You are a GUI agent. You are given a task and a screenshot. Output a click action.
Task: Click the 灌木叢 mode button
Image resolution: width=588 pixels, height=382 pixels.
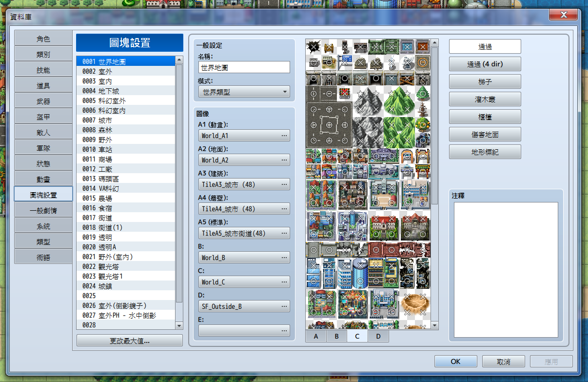click(x=485, y=99)
